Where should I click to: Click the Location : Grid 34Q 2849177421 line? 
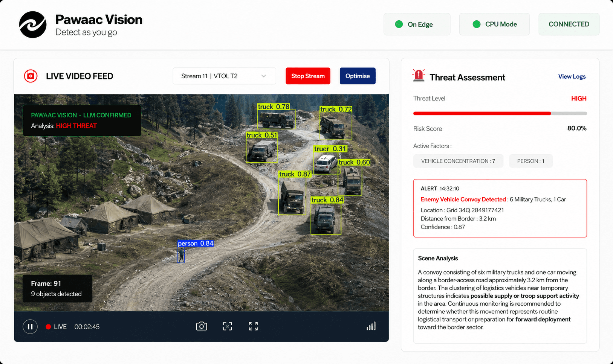pos(462,210)
